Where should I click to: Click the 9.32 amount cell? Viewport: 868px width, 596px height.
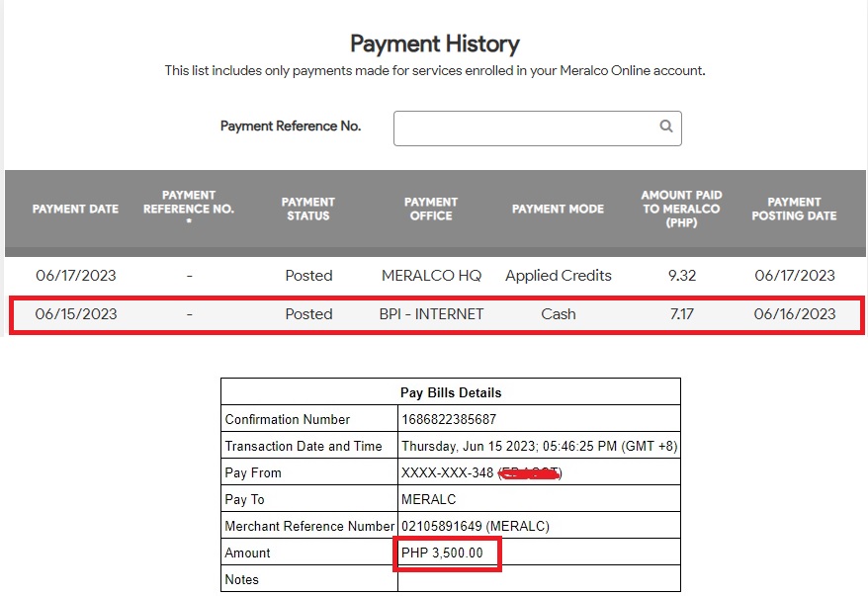(x=682, y=276)
